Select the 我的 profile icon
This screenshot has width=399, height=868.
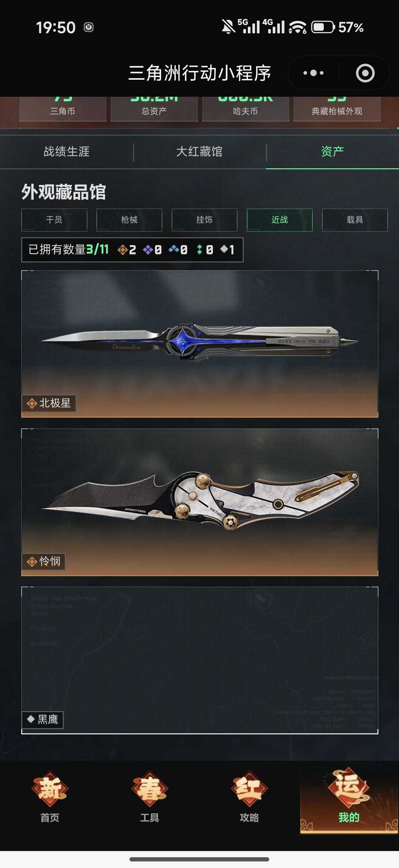coord(349,796)
